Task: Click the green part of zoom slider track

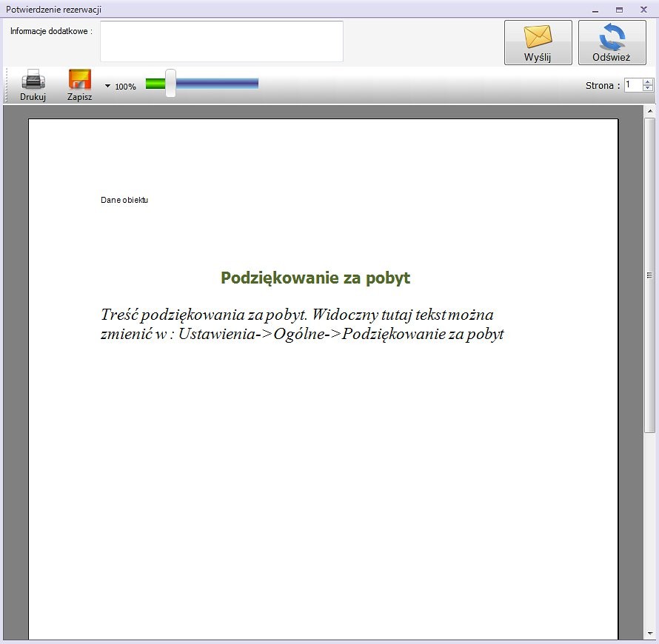Action: 155,84
